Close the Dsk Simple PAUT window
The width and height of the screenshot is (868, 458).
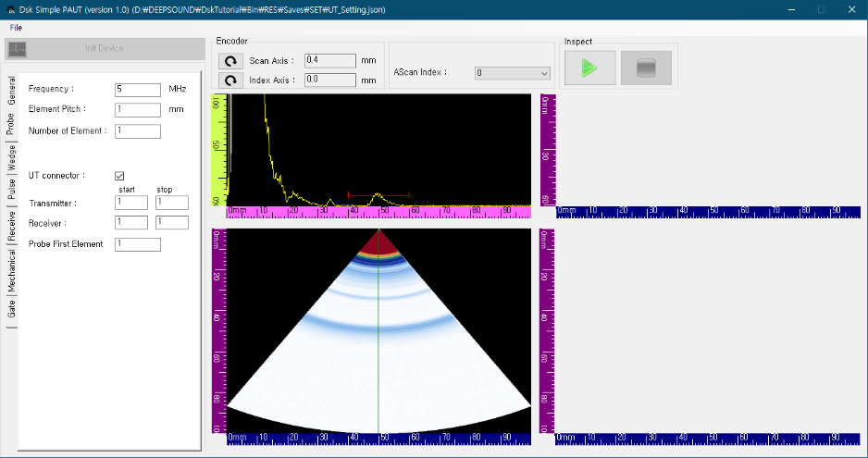click(852, 10)
